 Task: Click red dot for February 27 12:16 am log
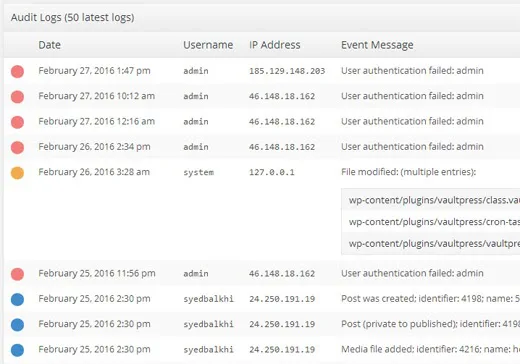(x=17, y=122)
